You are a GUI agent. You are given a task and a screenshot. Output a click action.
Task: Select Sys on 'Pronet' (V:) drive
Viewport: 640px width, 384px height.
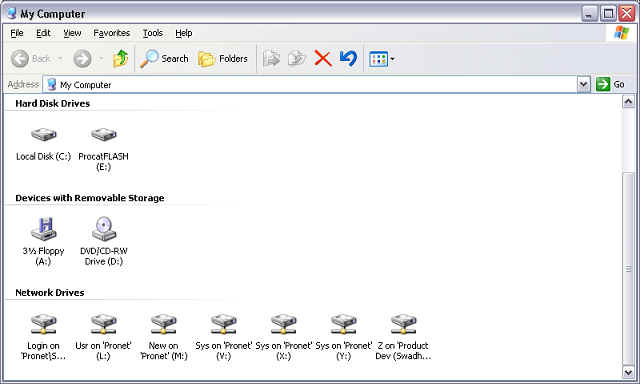coord(223,337)
